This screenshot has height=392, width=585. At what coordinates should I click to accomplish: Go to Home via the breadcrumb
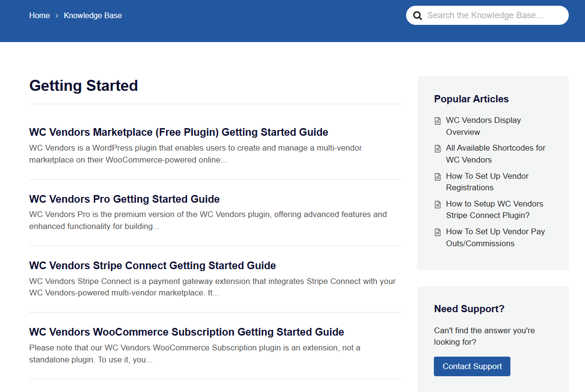click(x=39, y=16)
